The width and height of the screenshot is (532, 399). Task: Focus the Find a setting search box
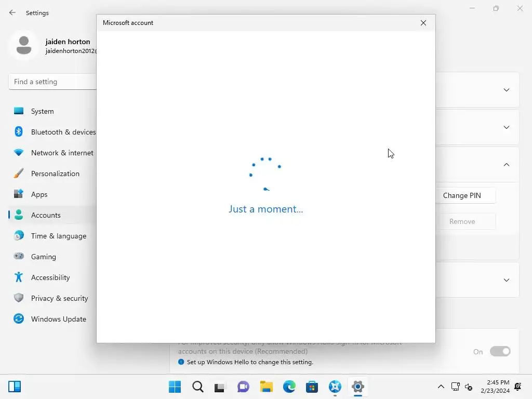click(x=52, y=82)
